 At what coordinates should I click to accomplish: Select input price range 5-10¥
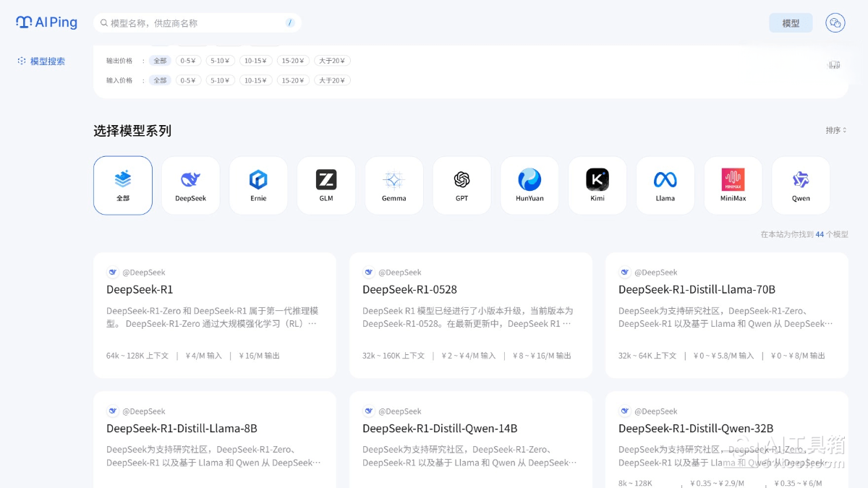[x=218, y=80]
